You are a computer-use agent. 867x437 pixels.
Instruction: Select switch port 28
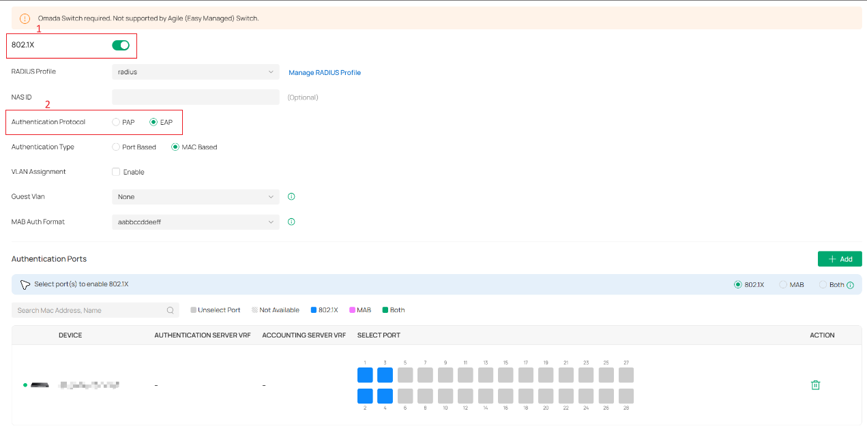[626, 396]
